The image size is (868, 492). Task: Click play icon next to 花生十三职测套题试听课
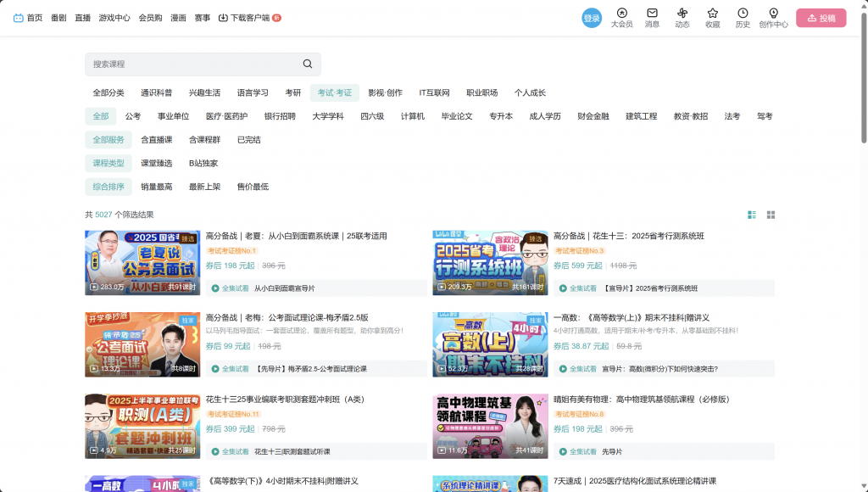tap(215, 451)
